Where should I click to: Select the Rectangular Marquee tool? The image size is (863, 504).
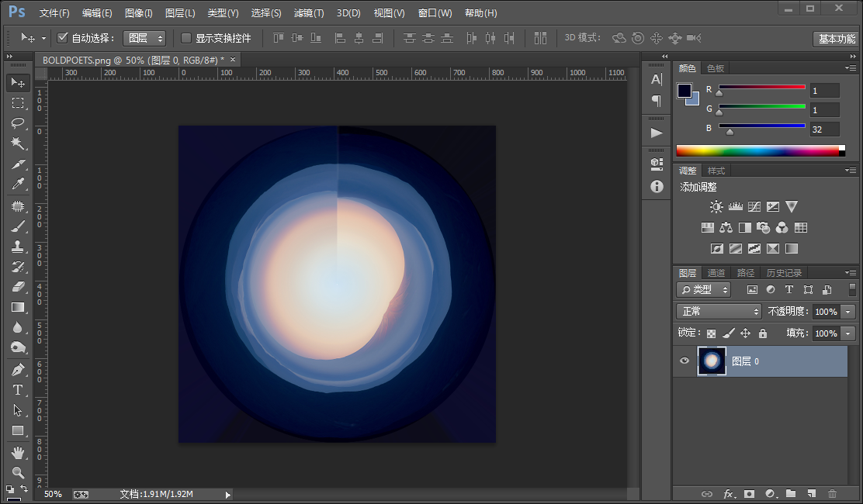pyautogui.click(x=18, y=103)
